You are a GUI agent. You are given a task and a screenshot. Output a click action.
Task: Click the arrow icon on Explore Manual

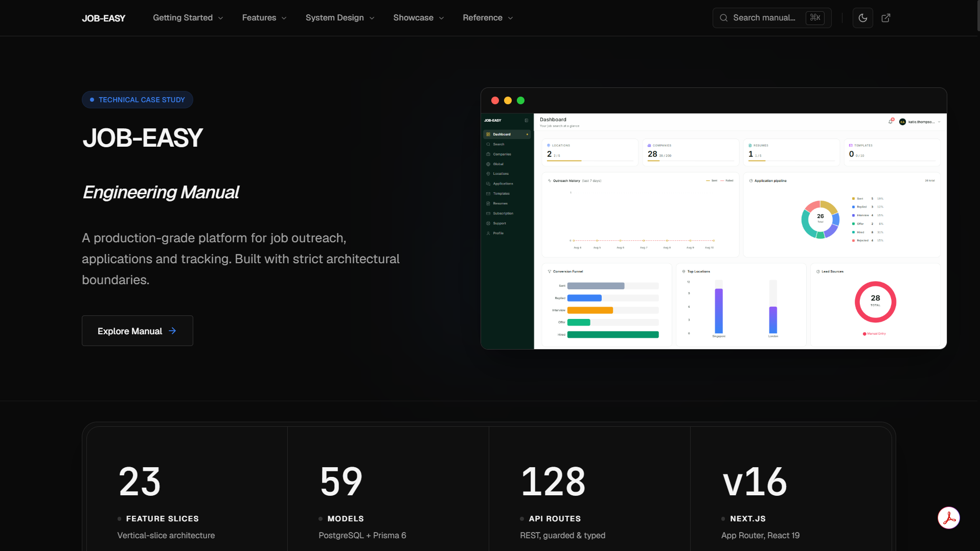pyautogui.click(x=172, y=331)
